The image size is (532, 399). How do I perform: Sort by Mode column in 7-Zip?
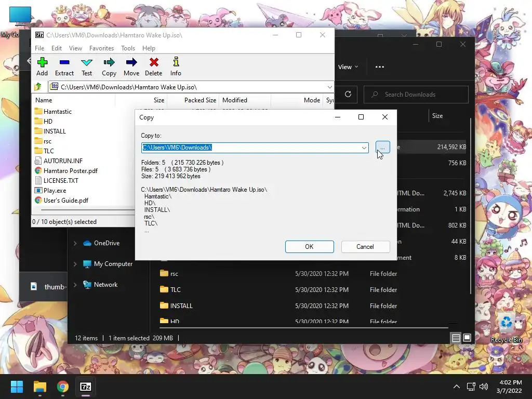point(297,100)
